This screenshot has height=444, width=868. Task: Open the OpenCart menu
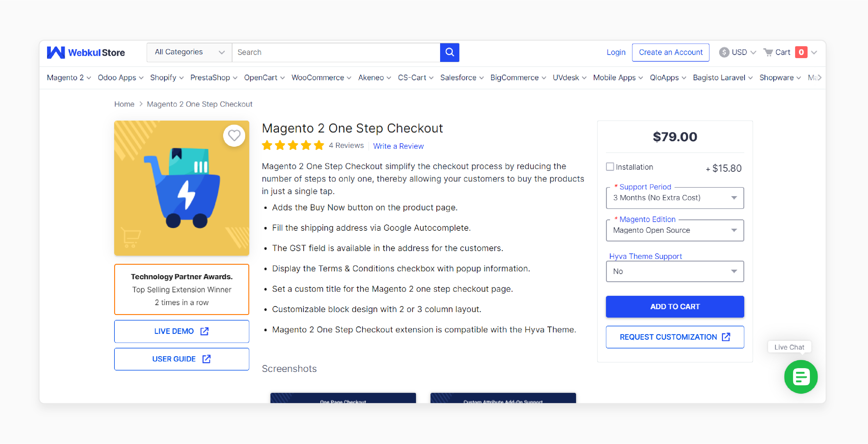coord(265,78)
